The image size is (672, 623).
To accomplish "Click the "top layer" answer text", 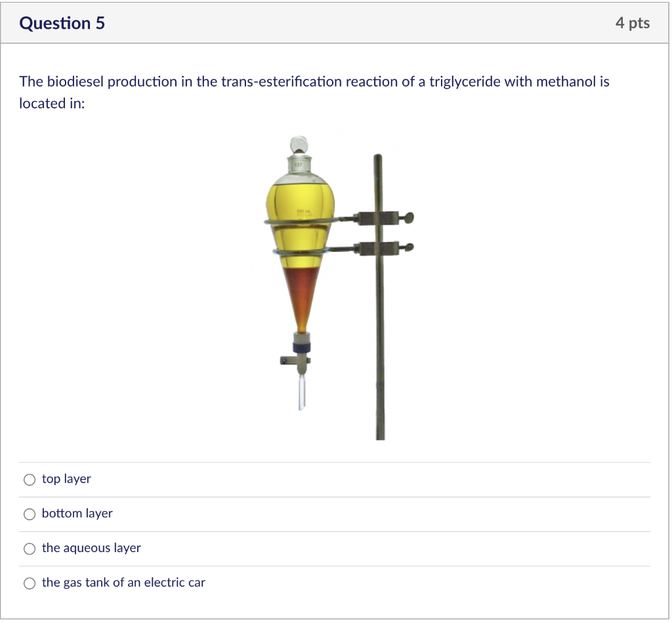I will [66, 481].
